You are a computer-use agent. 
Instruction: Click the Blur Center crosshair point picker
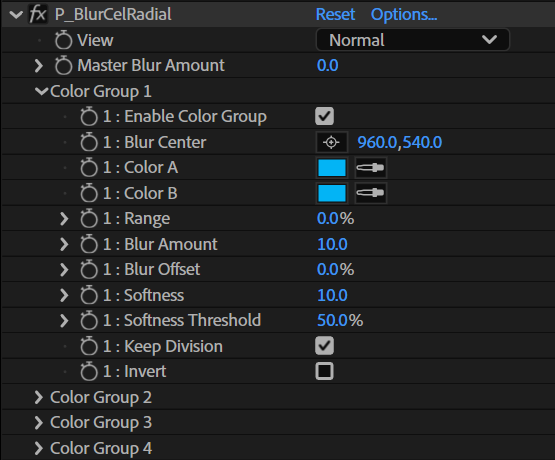pos(332,142)
